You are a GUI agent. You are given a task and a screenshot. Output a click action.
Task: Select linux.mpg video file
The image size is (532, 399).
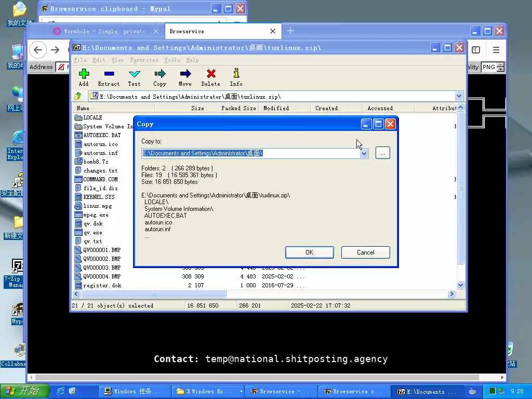pyautogui.click(x=94, y=206)
